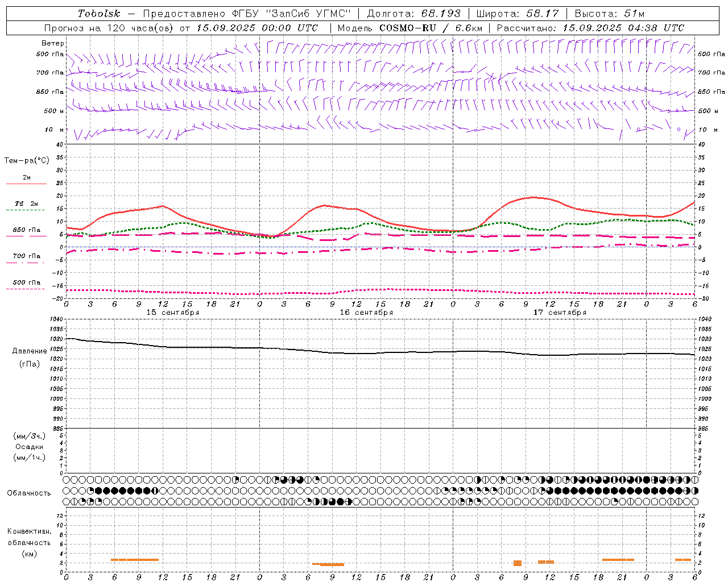This screenshot has height=582, width=728.
Task: Click the 'Давление' pressure panel label
Action: 30,351
